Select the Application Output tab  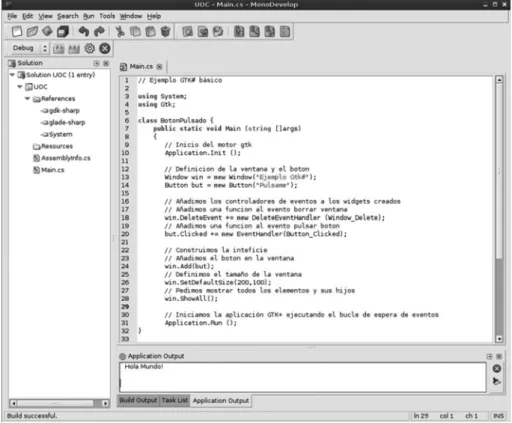point(221,401)
